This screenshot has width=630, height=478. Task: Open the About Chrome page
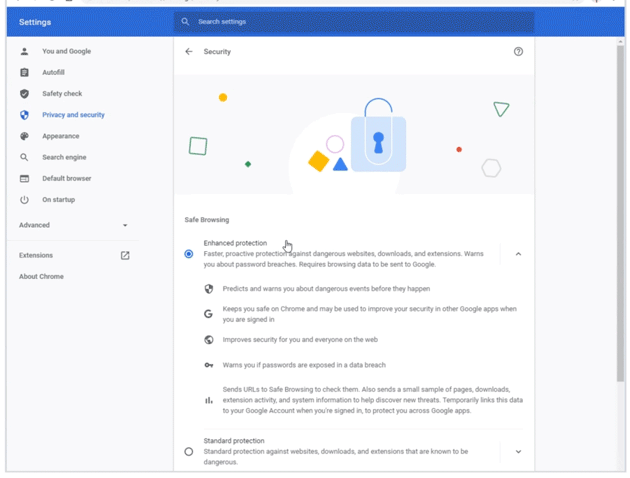coord(41,277)
